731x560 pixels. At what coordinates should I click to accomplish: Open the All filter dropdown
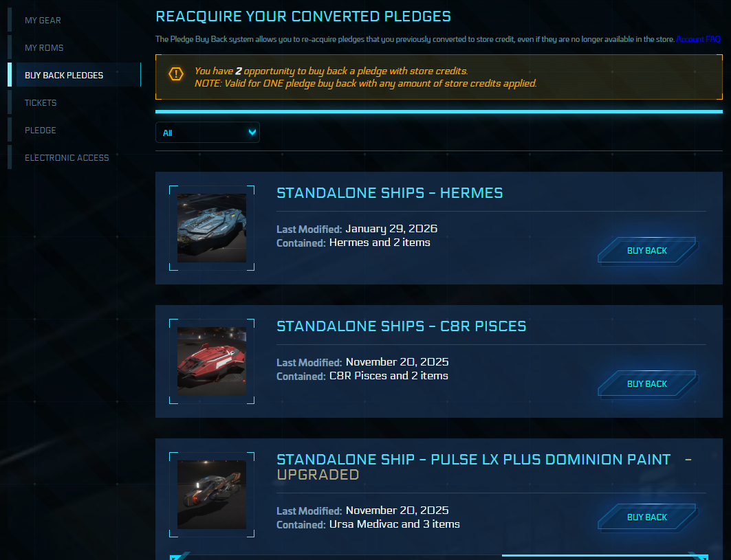coord(207,133)
